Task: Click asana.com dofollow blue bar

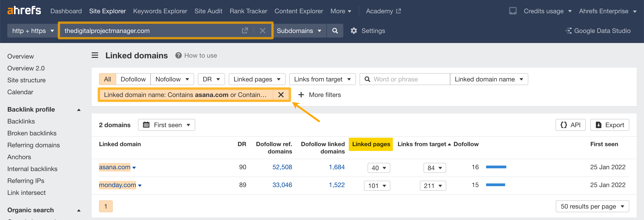Action: click(x=496, y=167)
